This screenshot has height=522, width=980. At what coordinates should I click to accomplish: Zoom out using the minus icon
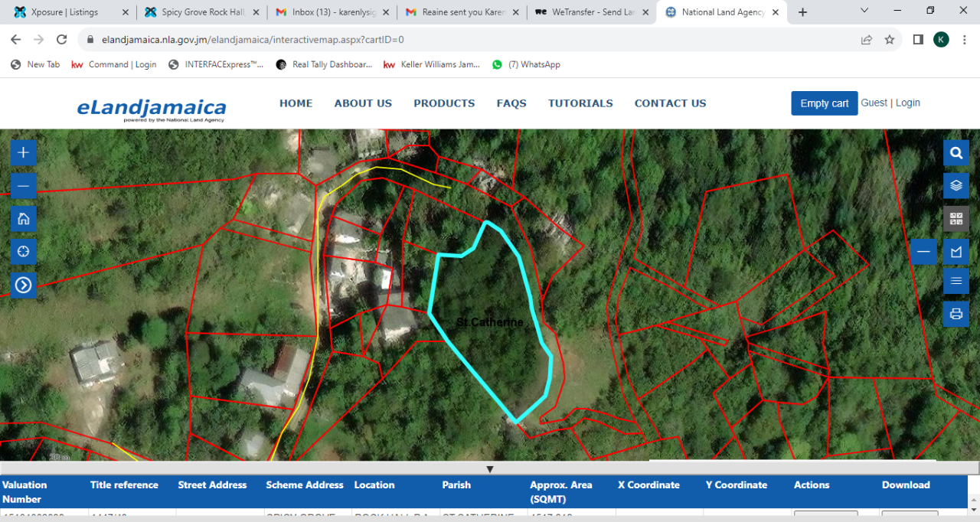23,184
